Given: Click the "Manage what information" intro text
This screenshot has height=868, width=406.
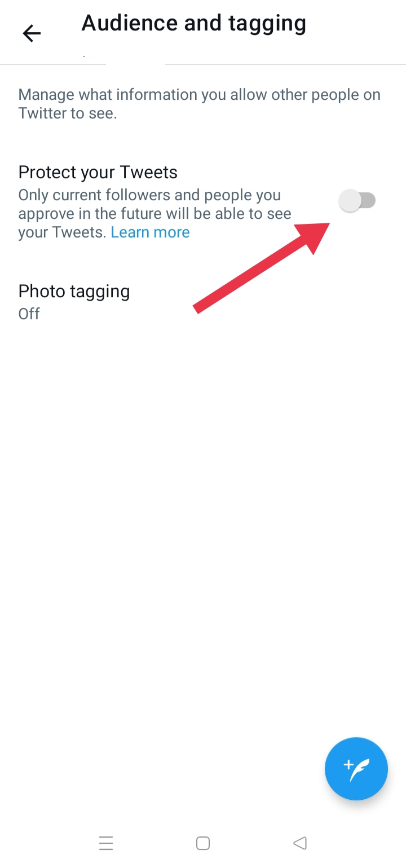Looking at the screenshot, I should click(199, 95).
